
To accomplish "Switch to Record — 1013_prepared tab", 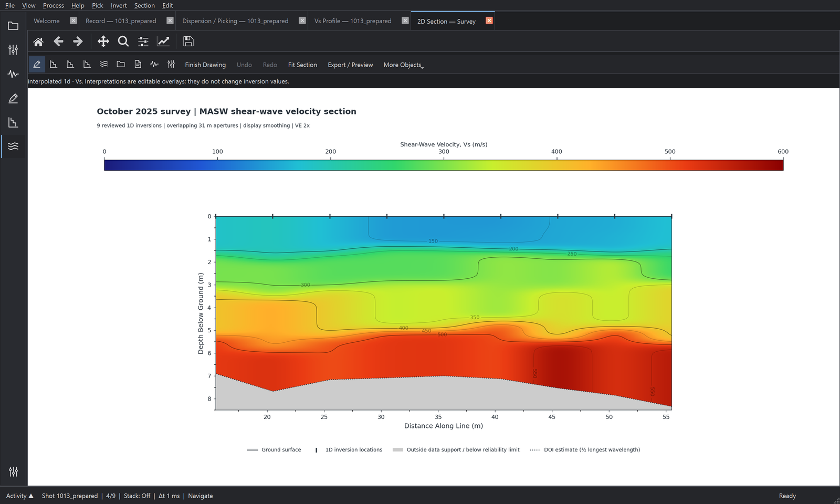I will point(121,21).
